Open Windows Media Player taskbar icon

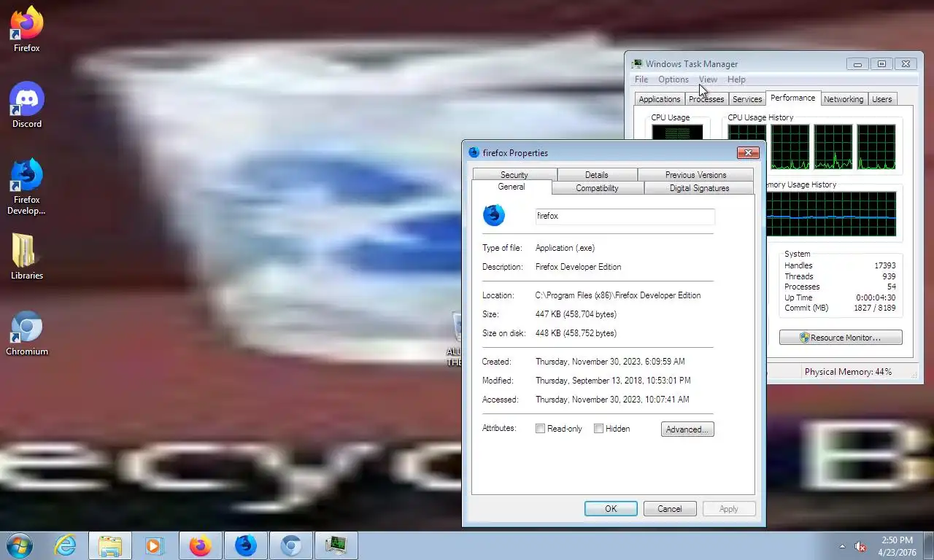pyautogui.click(x=154, y=545)
